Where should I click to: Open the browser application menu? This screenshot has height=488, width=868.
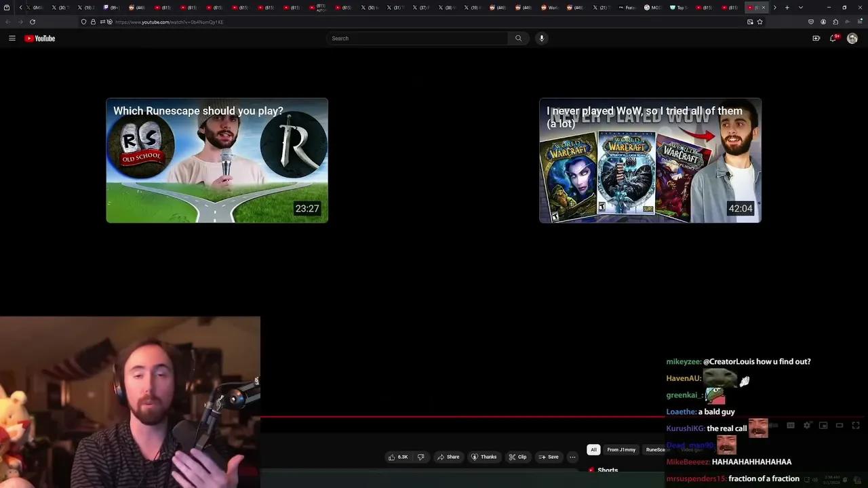click(x=861, y=22)
